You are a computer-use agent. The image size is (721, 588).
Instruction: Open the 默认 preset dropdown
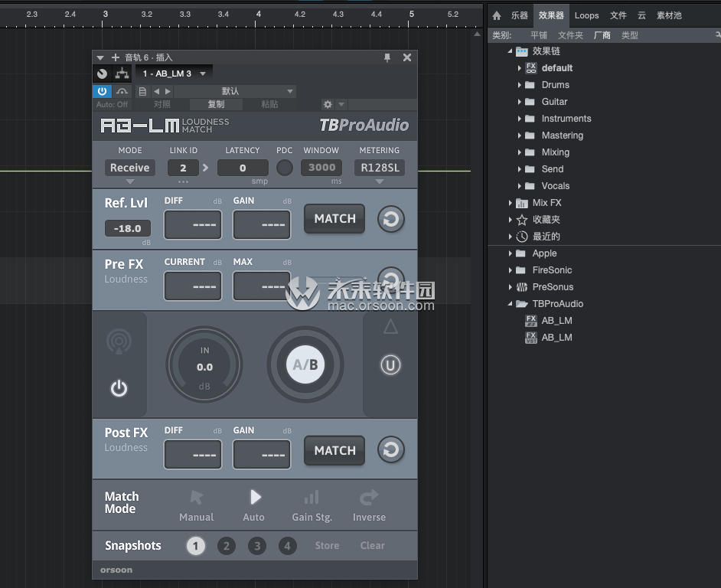coord(235,92)
